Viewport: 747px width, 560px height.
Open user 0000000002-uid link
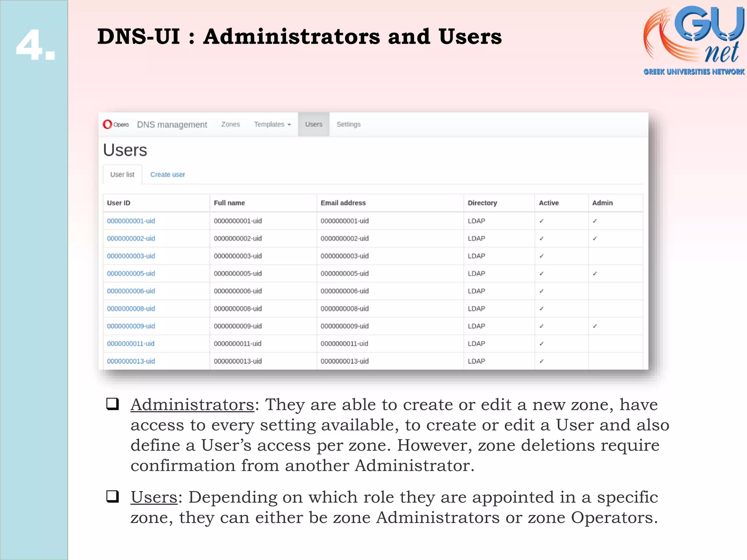(131, 238)
